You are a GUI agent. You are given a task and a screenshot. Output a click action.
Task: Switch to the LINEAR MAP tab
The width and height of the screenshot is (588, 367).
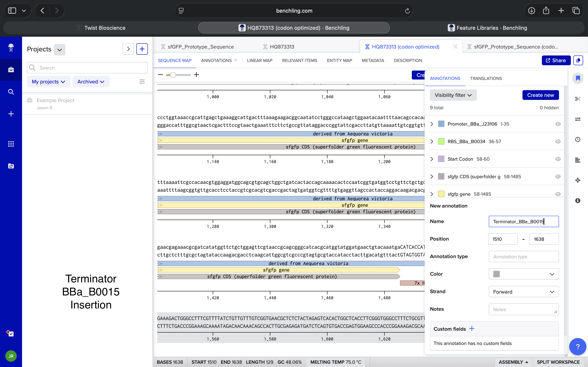pos(259,60)
